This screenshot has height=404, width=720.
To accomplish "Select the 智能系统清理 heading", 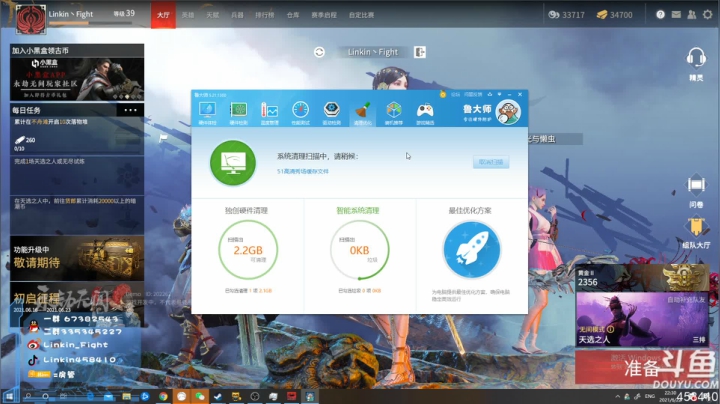I will click(x=358, y=211).
